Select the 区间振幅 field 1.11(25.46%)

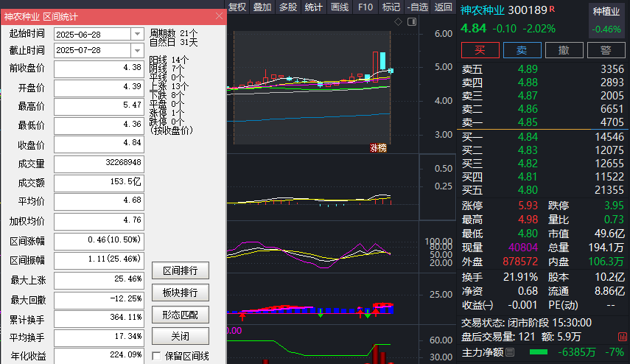99,260
